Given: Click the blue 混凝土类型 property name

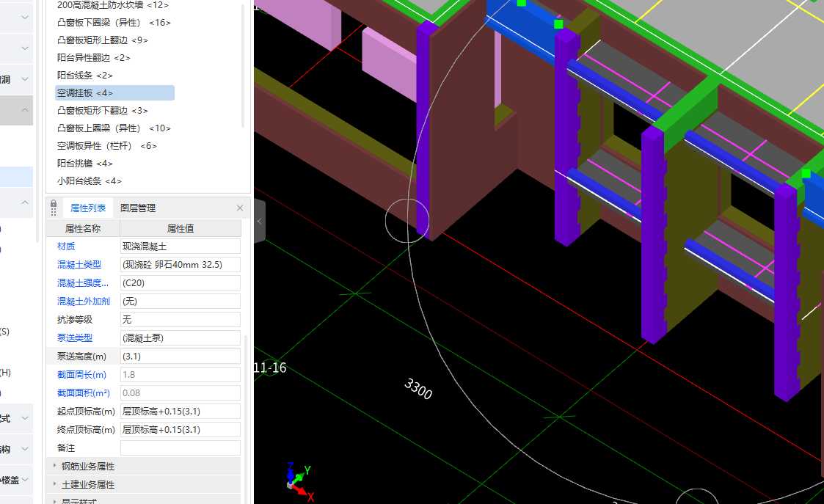Looking at the screenshot, I should tap(79, 265).
